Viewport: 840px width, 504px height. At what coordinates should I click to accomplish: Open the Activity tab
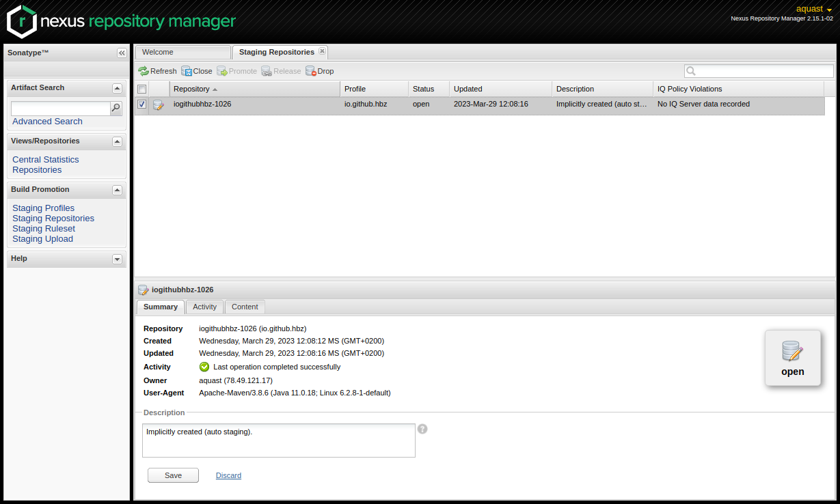click(204, 307)
